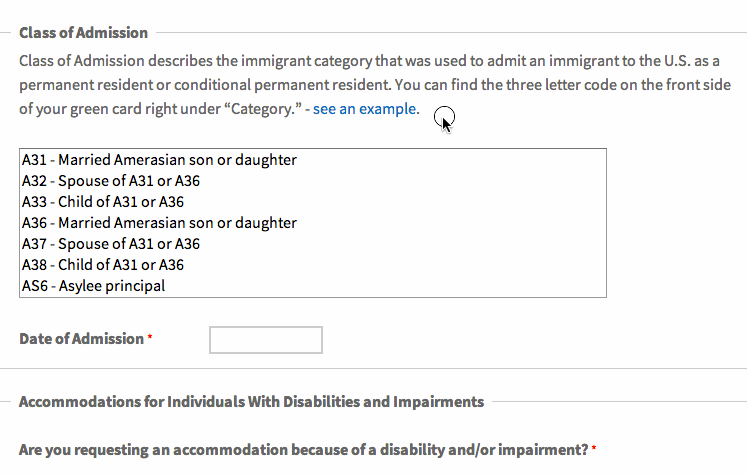Click the "U.S." text in the description
This screenshot has height=474, width=747.
click(x=677, y=61)
